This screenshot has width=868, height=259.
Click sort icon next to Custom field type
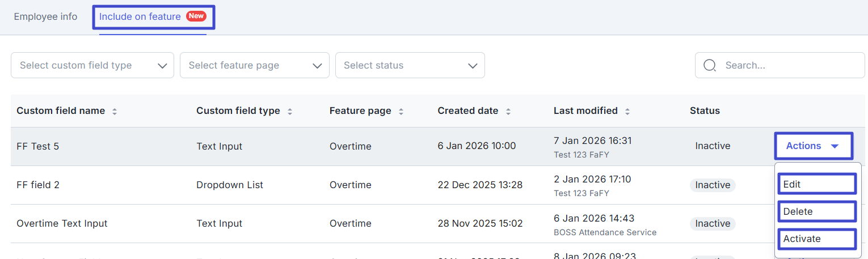290,112
